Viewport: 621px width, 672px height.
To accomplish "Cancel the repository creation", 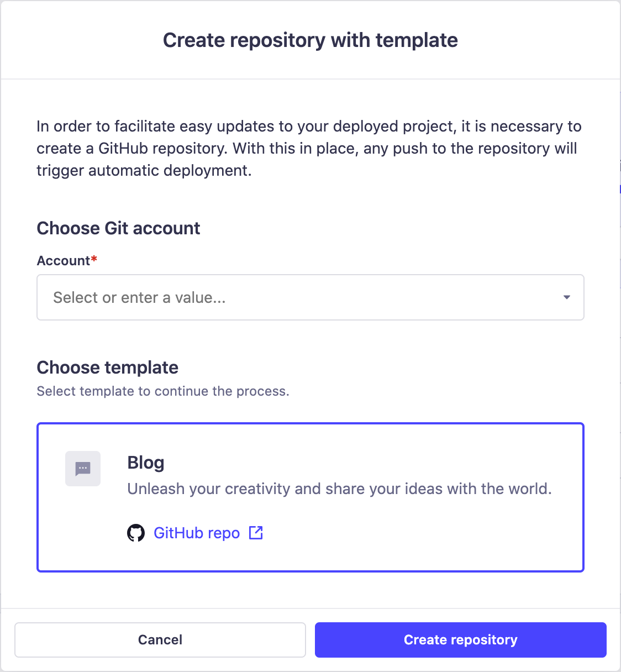I will click(x=160, y=639).
